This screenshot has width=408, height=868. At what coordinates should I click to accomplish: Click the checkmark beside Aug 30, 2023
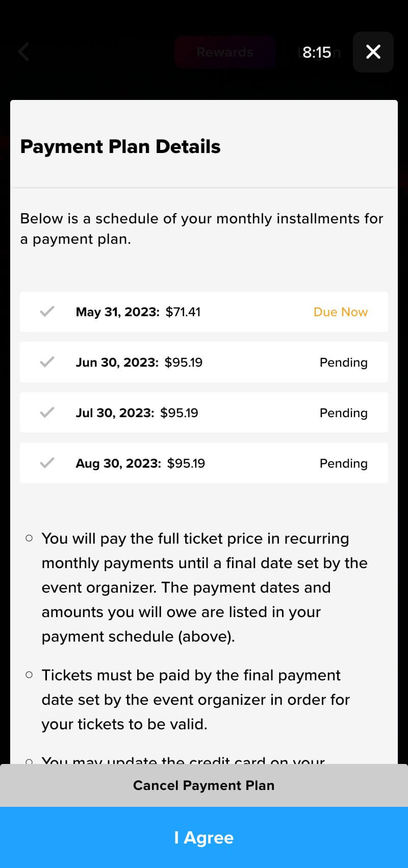click(x=47, y=463)
